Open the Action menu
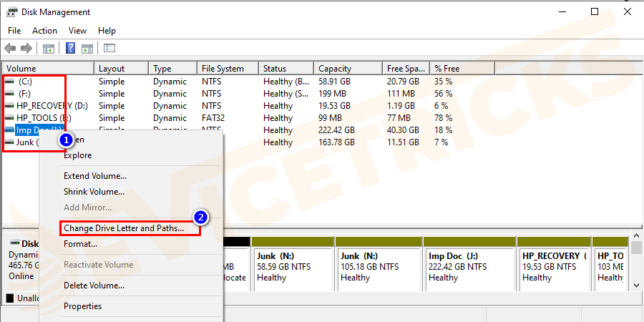The height and width of the screenshot is (322, 644). coord(45,31)
